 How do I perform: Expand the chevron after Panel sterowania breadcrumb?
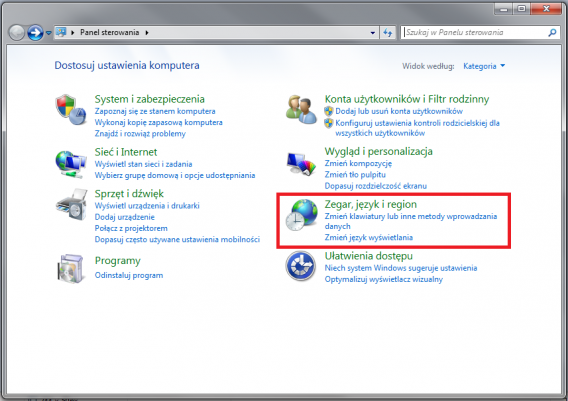147,33
